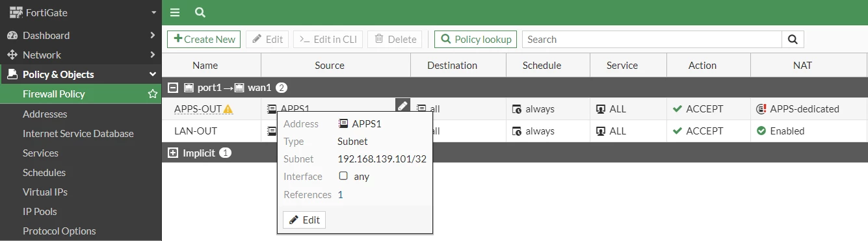Screen dimensions: 868x241
Task: Click LAN-OUT ACCEPT action cell
Action: (x=709, y=131)
